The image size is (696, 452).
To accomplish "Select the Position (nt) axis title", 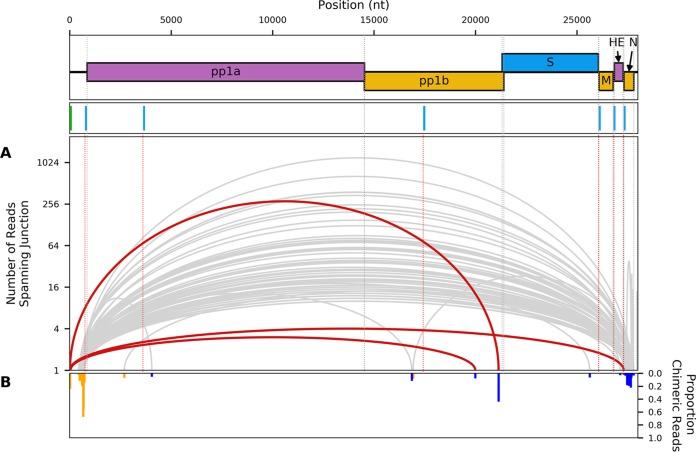I will click(x=352, y=7).
